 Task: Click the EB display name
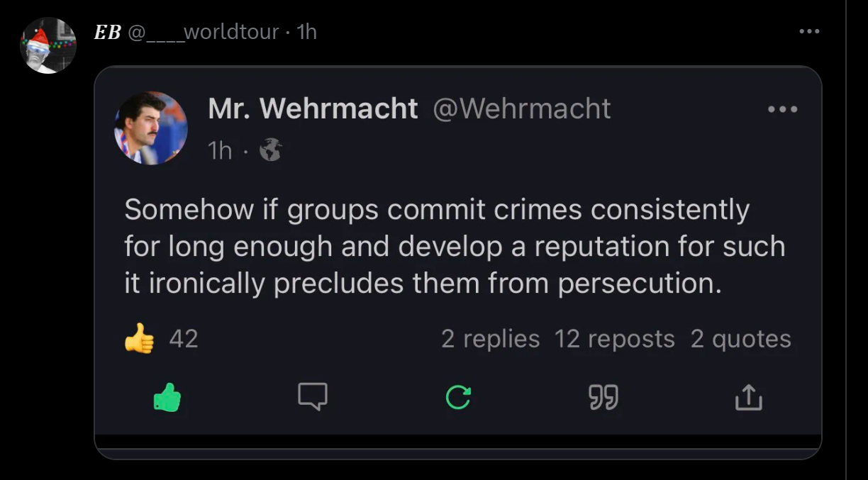coord(107,32)
